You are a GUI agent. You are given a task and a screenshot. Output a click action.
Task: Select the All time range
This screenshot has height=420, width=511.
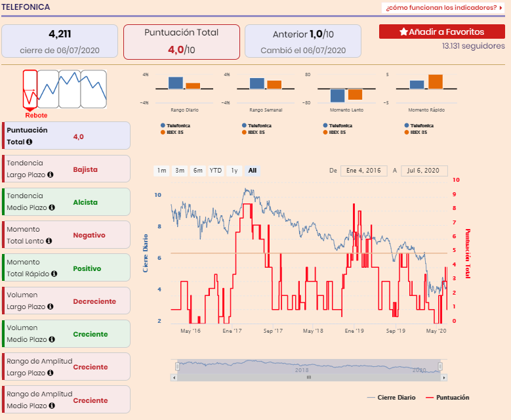[x=253, y=171]
